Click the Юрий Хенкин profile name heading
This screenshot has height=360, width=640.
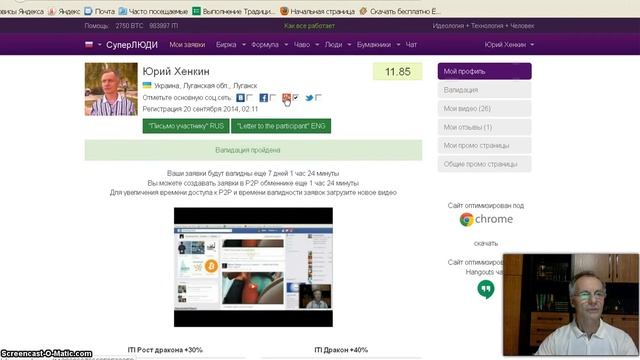(x=176, y=71)
